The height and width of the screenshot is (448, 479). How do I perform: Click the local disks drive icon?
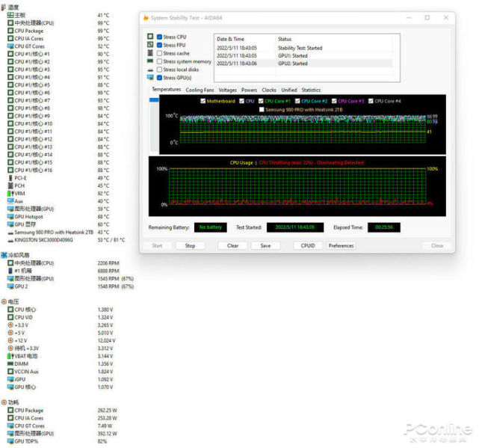click(x=150, y=70)
